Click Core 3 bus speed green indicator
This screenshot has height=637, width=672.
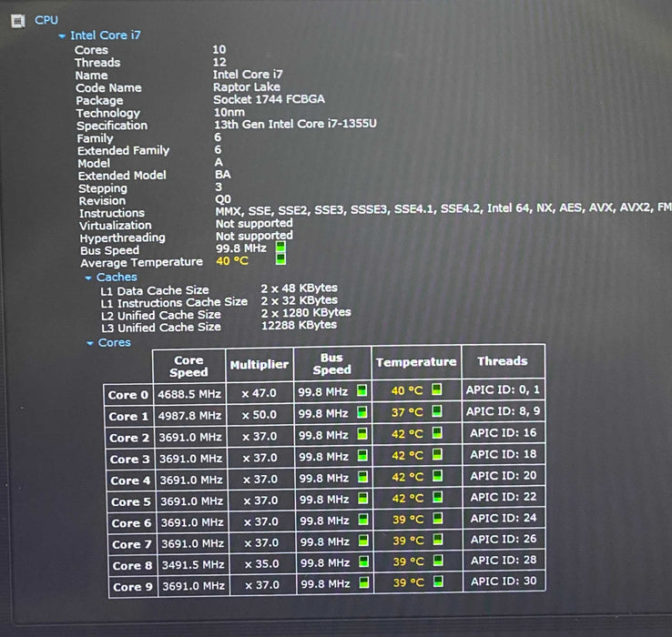pos(362,455)
